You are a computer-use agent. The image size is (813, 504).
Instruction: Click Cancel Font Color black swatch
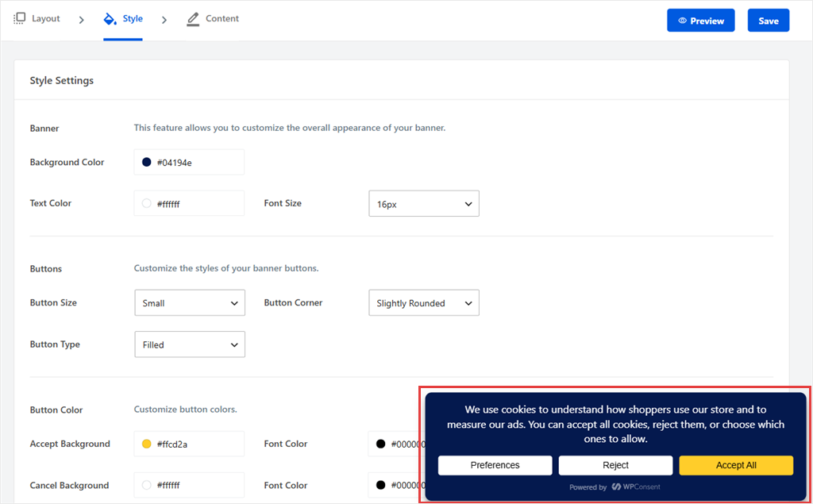coord(380,485)
